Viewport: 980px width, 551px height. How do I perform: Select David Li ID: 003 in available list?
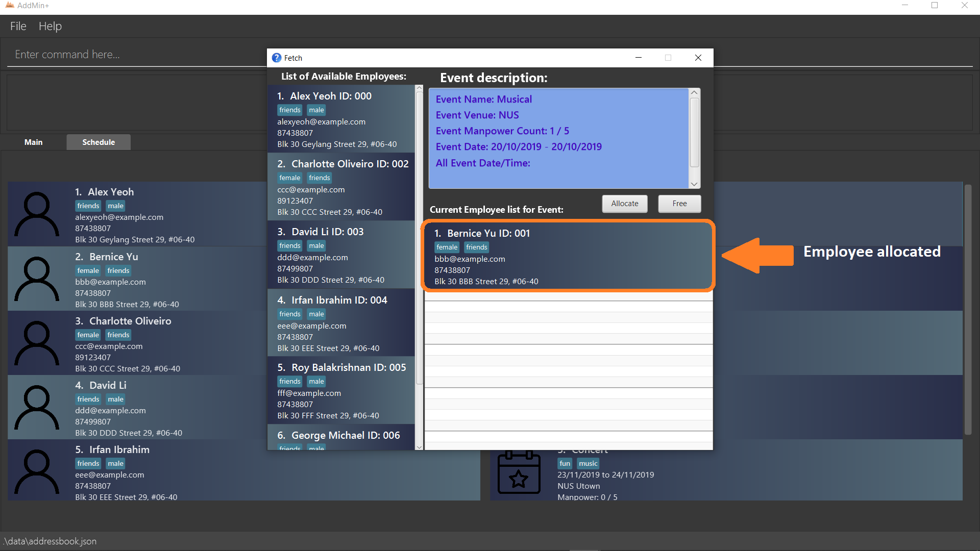pyautogui.click(x=341, y=255)
